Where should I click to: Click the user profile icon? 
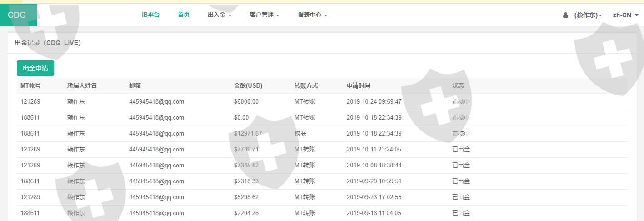tap(565, 15)
